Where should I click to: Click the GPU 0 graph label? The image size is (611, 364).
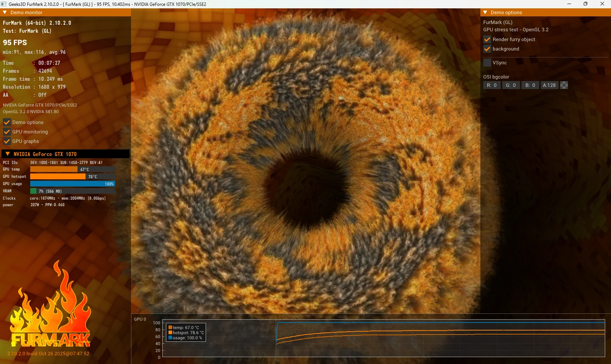pos(140,319)
